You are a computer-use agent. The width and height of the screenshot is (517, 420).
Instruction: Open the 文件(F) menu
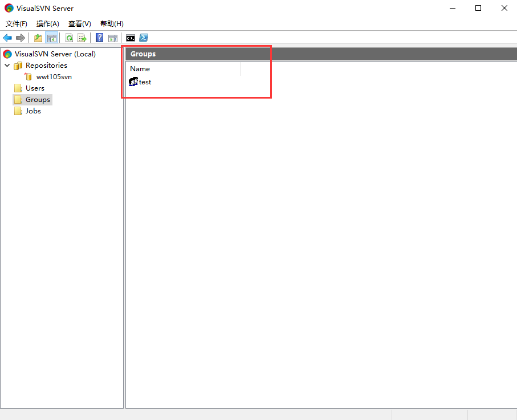17,24
